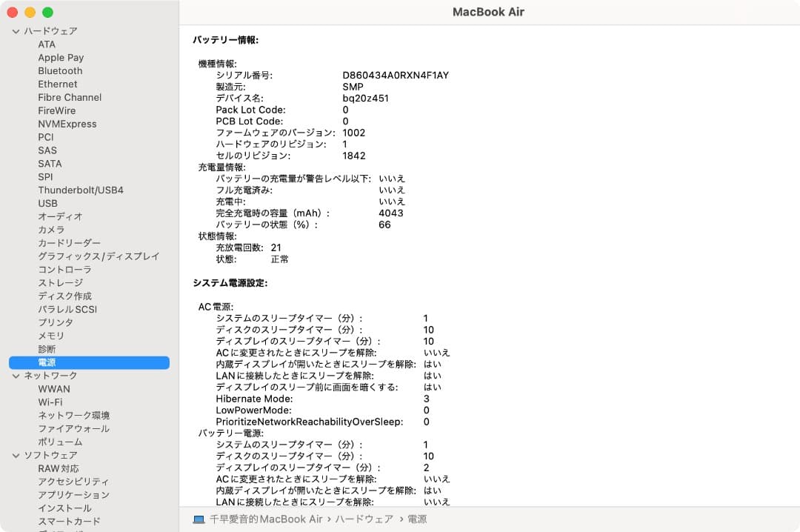Select Wi-Fi in the sidebar
This screenshot has width=800, height=532.
tap(50, 402)
